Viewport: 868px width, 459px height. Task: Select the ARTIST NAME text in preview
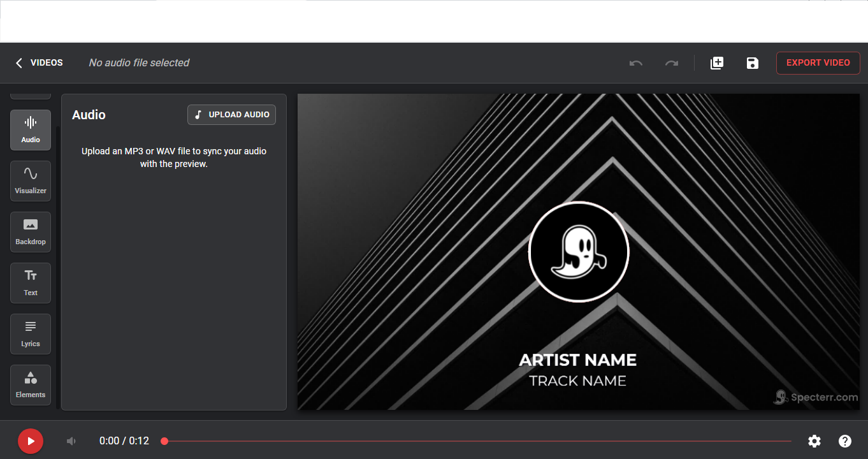pyautogui.click(x=578, y=360)
